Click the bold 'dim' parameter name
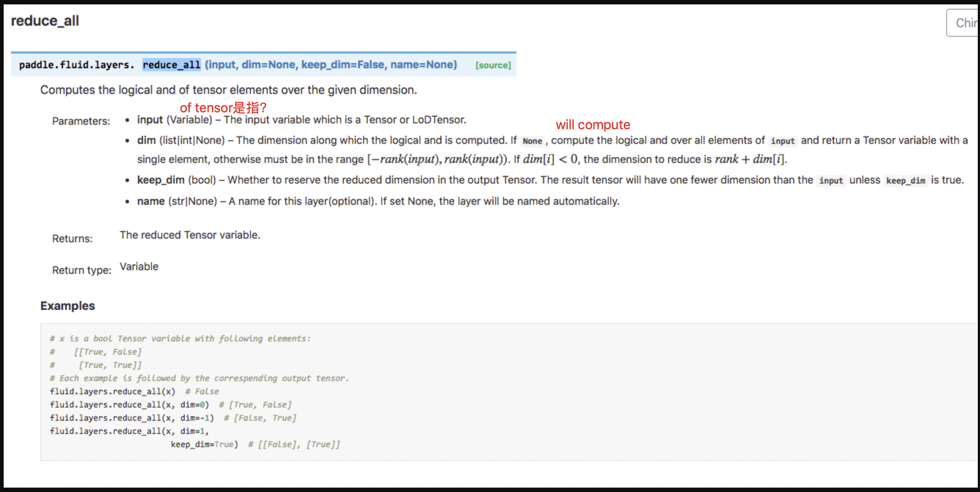 pyautogui.click(x=146, y=140)
